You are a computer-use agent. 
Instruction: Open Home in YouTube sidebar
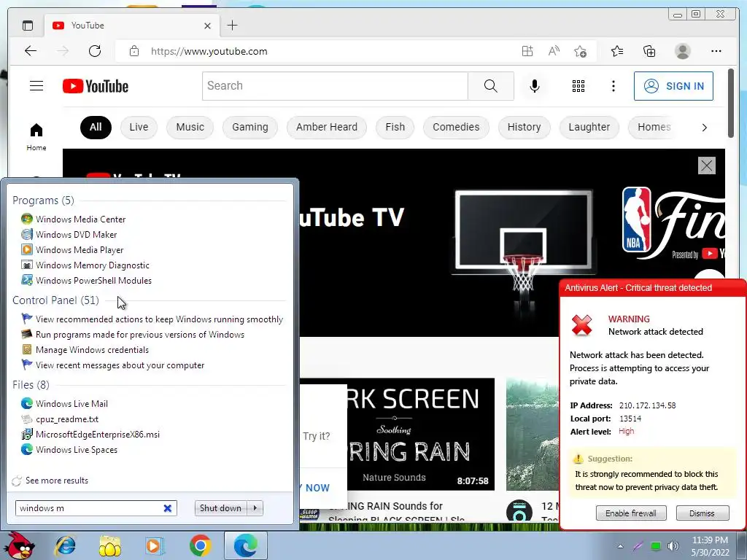coord(36,136)
